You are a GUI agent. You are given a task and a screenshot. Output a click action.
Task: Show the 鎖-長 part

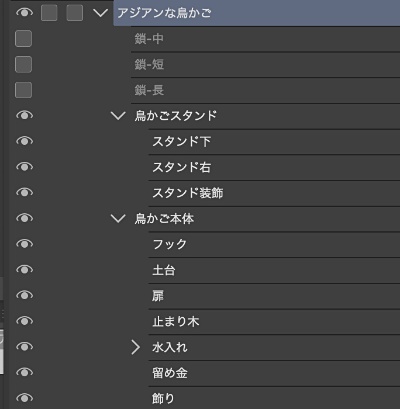(23, 90)
